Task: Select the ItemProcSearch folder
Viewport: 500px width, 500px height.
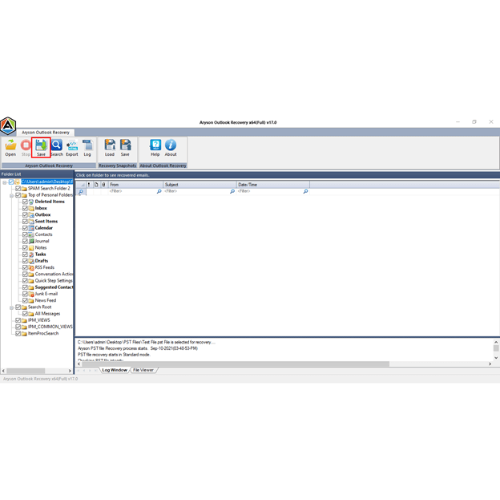Action: (x=43, y=333)
